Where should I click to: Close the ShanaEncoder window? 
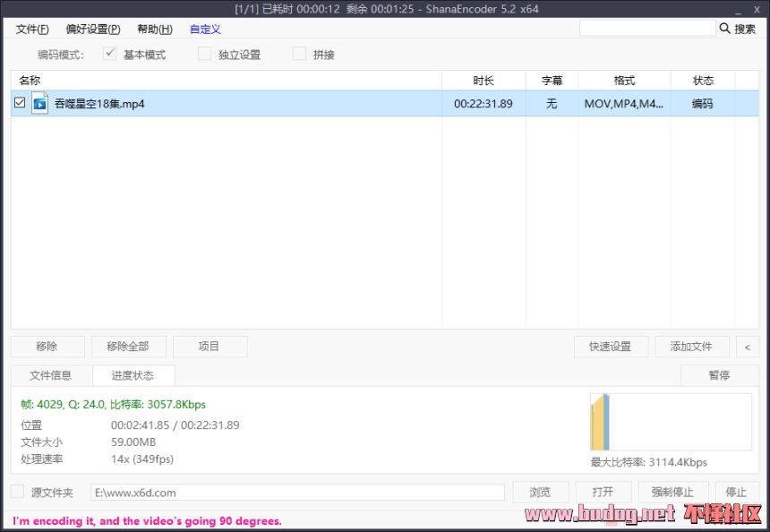coord(757,9)
